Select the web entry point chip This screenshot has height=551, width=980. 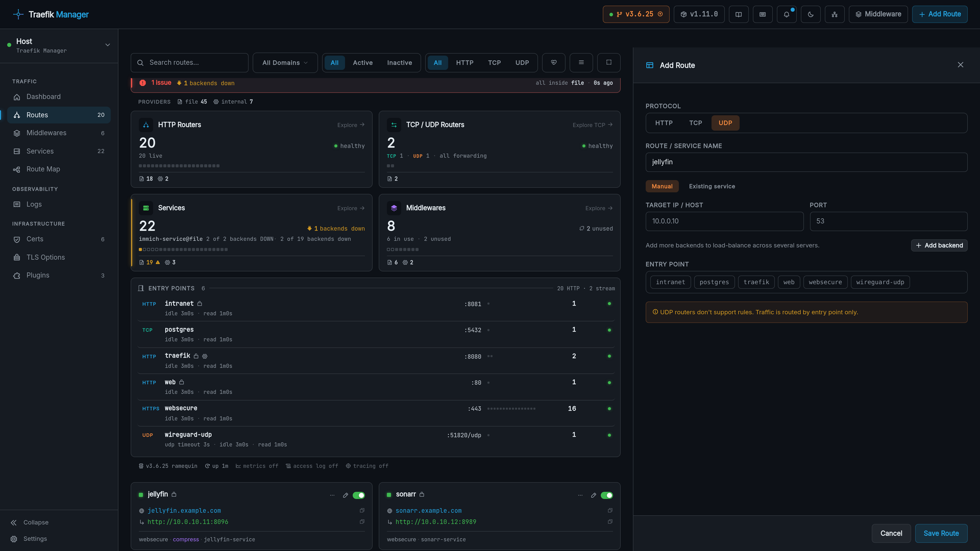(789, 282)
